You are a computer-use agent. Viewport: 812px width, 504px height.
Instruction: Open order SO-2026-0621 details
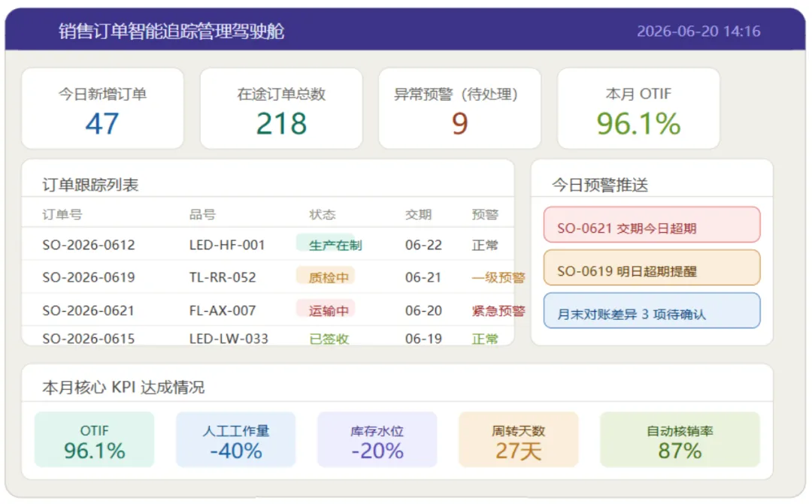tap(268, 310)
